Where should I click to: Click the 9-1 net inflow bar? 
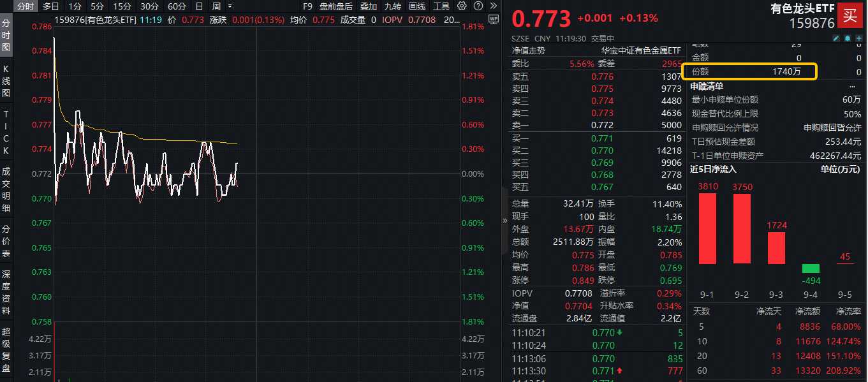707,228
